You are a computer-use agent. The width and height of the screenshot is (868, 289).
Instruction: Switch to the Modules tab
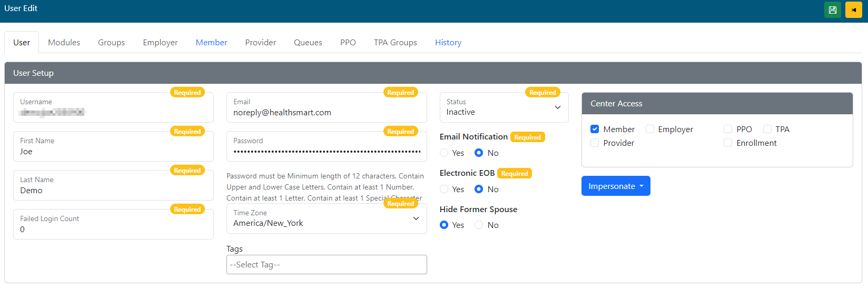64,42
